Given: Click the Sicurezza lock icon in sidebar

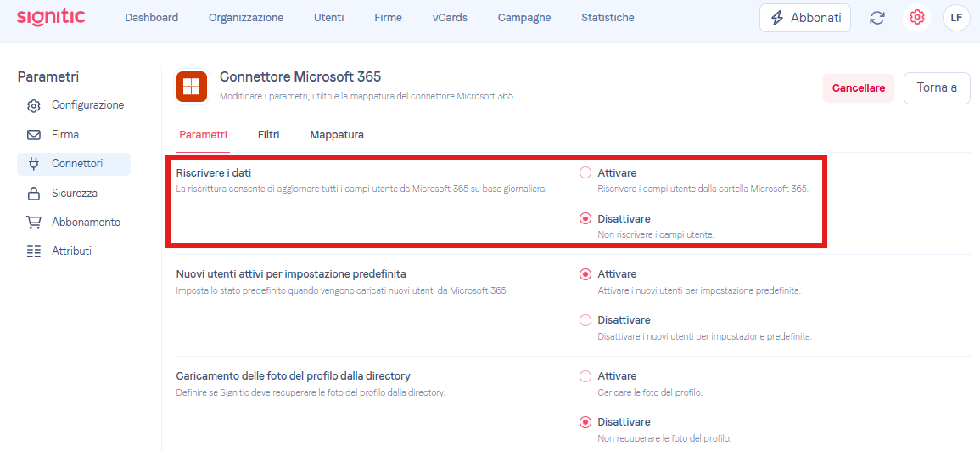Looking at the screenshot, I should tap(34, 194).
